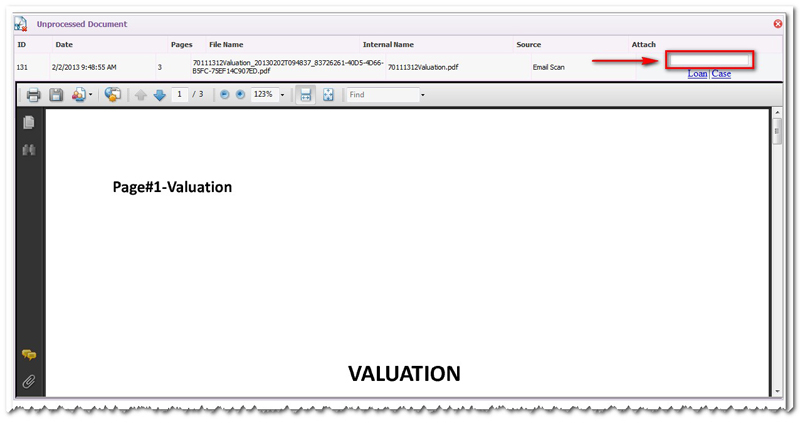Screen dimensions: 800x423
Task: Click the Pages column header
Action: click(182, 44)
